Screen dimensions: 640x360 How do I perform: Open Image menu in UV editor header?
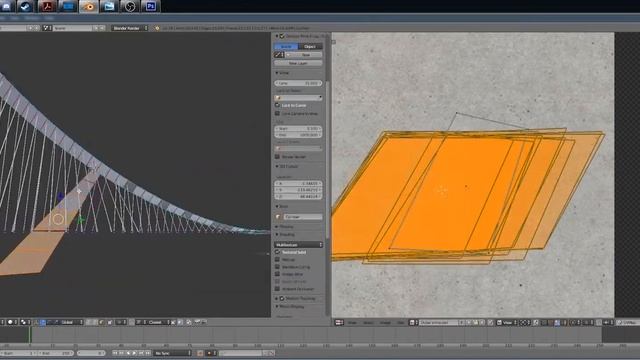(x=385, y=322)
